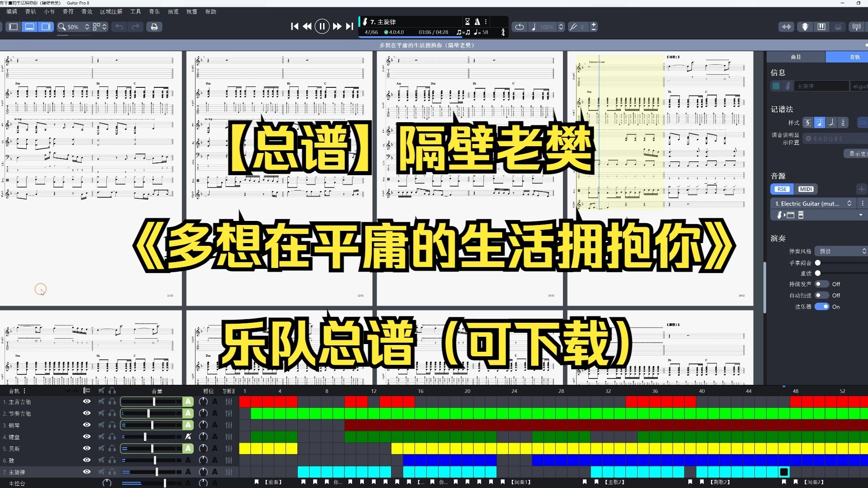
Task: Select the RSE sound source button
Action: (782, 189)
